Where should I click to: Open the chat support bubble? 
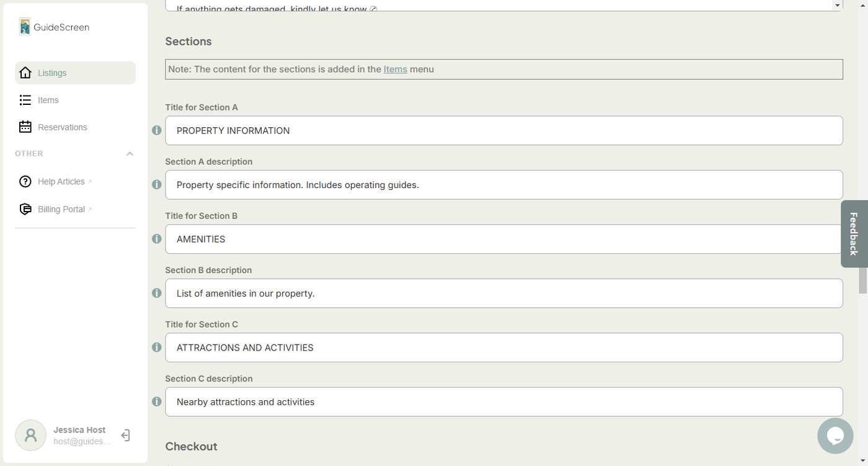pyautogui.click(x=835, y=436)
